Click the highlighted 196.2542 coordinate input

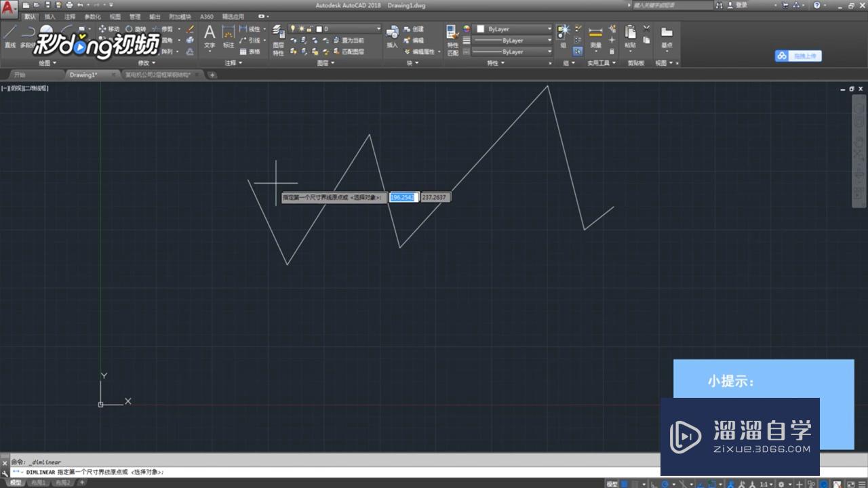pos(403,197)
